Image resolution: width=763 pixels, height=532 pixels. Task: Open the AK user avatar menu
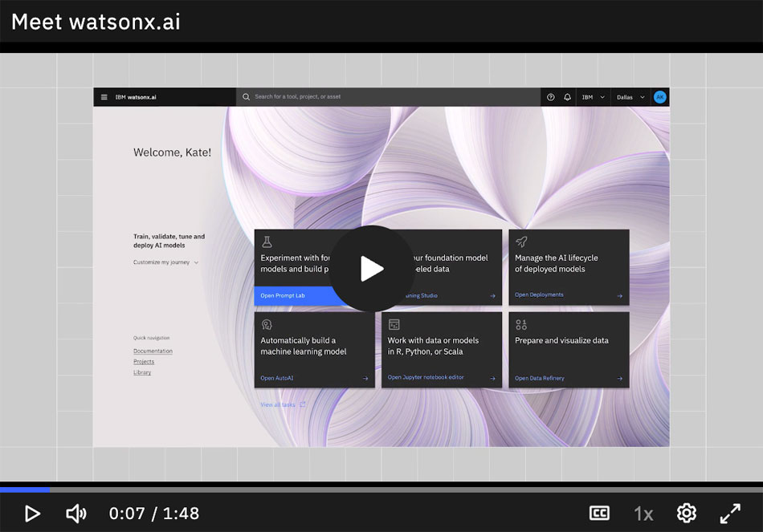tap(660, 97)
